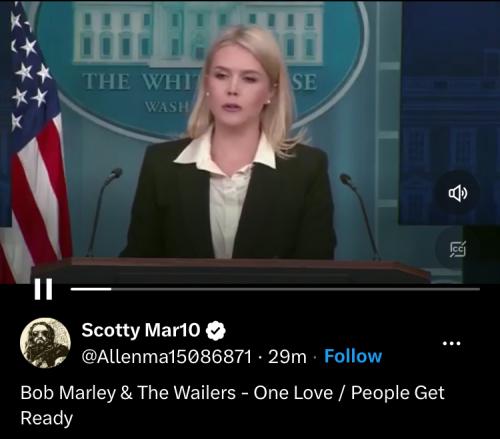Toggle the closed captions CC icon
The width and height of the screenshot is (500, 439).
(x=458, y=249)
